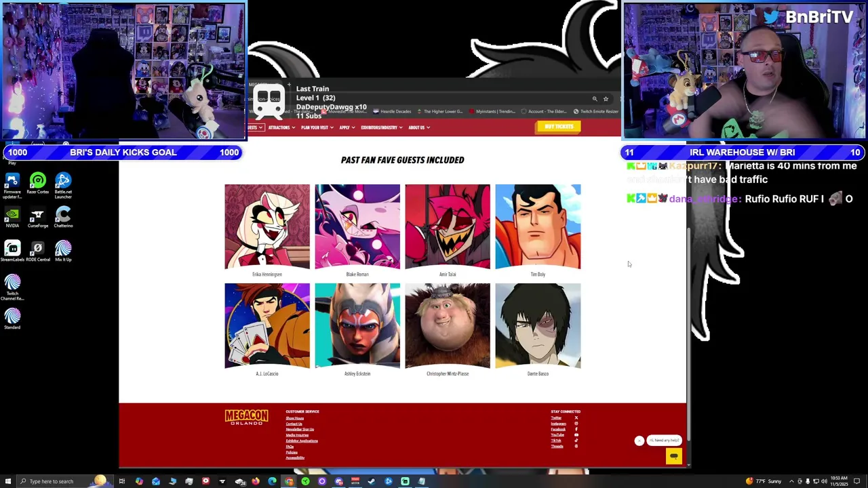Click the system clock showing 10:53 AM
868x488 pixels.
click(839, 481)
